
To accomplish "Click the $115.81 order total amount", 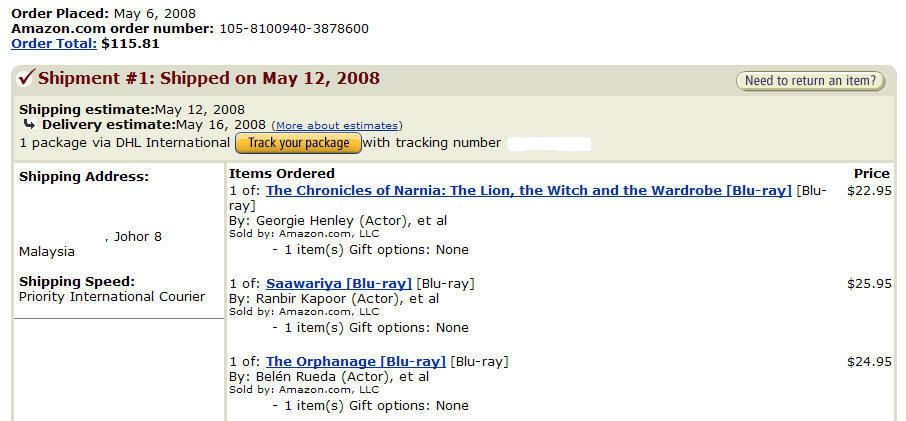I will 130,43.
